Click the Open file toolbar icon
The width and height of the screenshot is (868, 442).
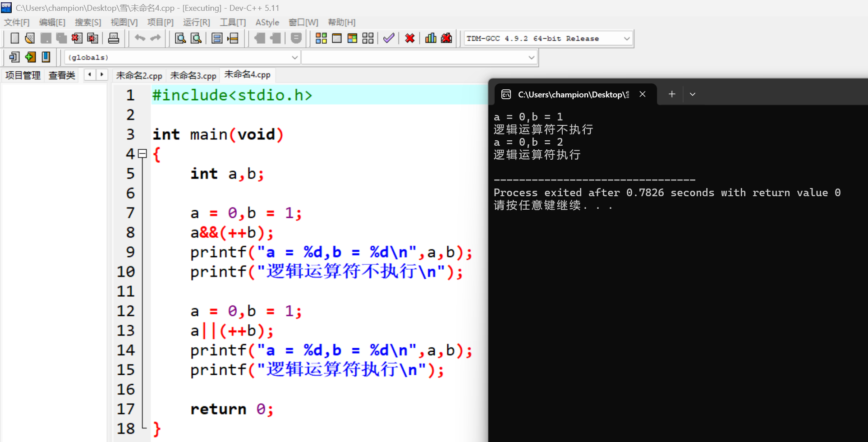(30, 38)
